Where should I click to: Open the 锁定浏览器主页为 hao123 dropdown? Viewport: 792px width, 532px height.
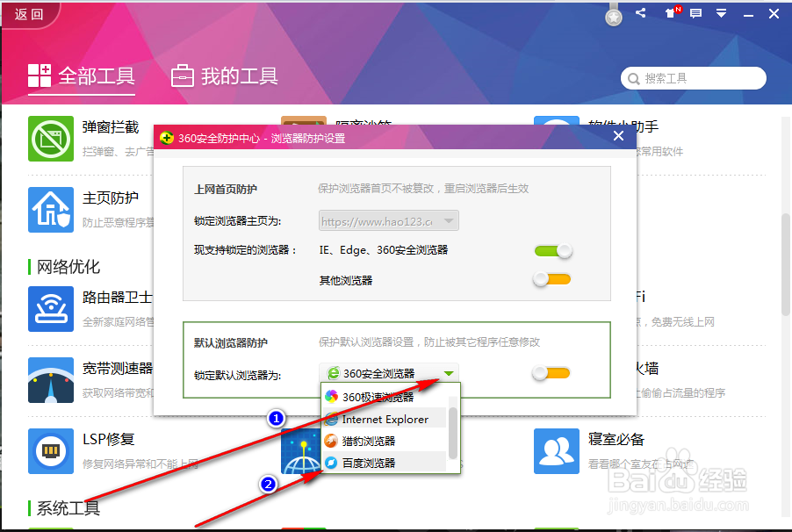(388, 220)
